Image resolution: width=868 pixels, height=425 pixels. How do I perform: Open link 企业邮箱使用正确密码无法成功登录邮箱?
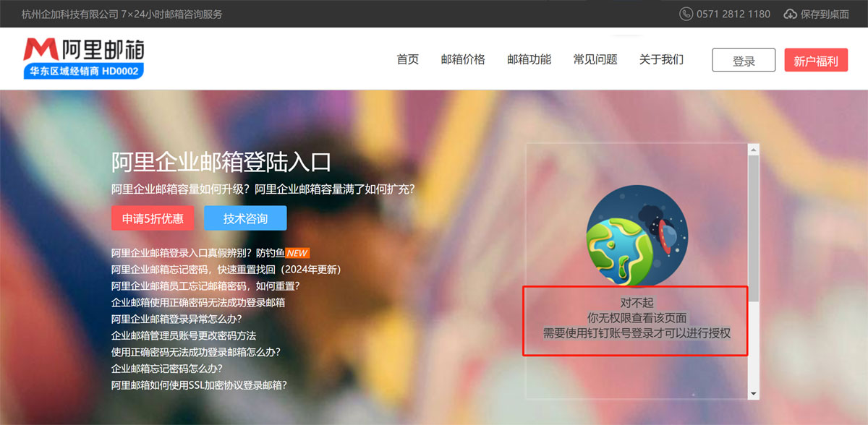pyautogui.click(x=198, y=303)
